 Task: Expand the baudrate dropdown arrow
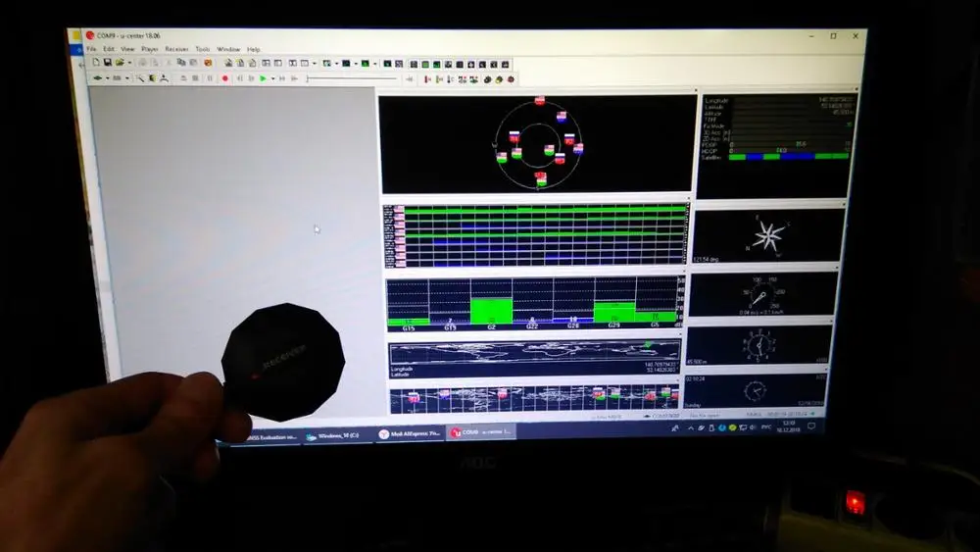tap(126, 78)
